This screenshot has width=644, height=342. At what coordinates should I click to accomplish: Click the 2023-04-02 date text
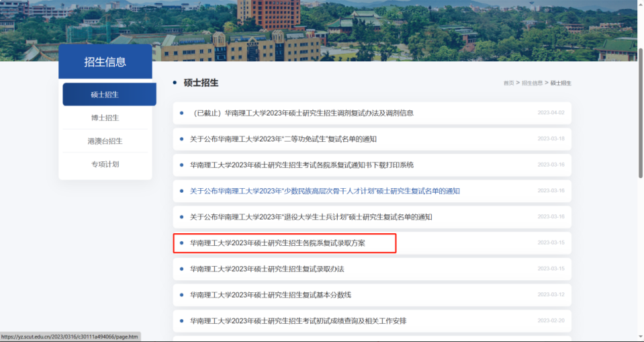click(551, 113)
